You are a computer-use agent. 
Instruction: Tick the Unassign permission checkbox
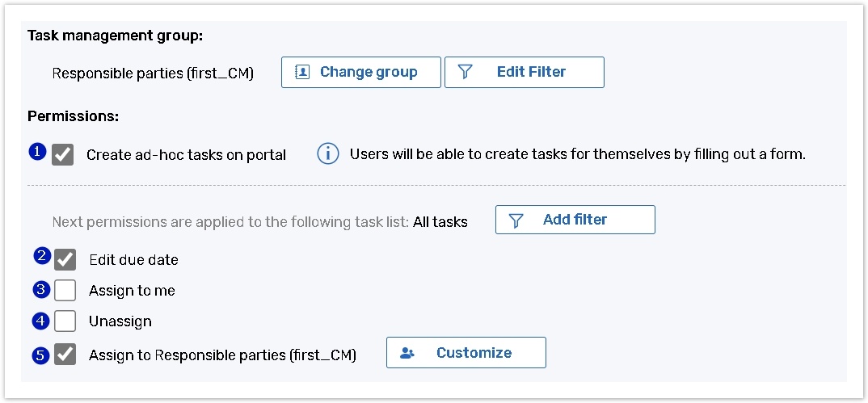pos(65,321)
